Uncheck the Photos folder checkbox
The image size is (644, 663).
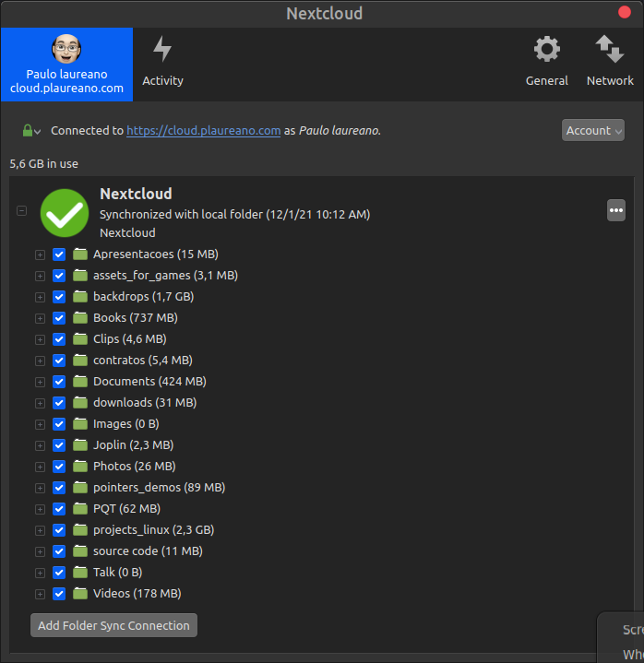59,467
